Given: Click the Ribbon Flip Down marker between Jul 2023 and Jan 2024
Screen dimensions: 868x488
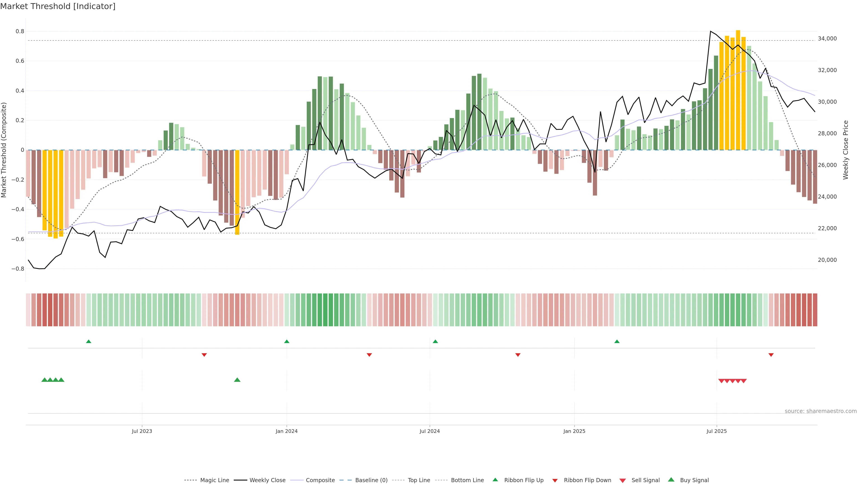Looking at the screenshot, I should (x=204, y=355).
